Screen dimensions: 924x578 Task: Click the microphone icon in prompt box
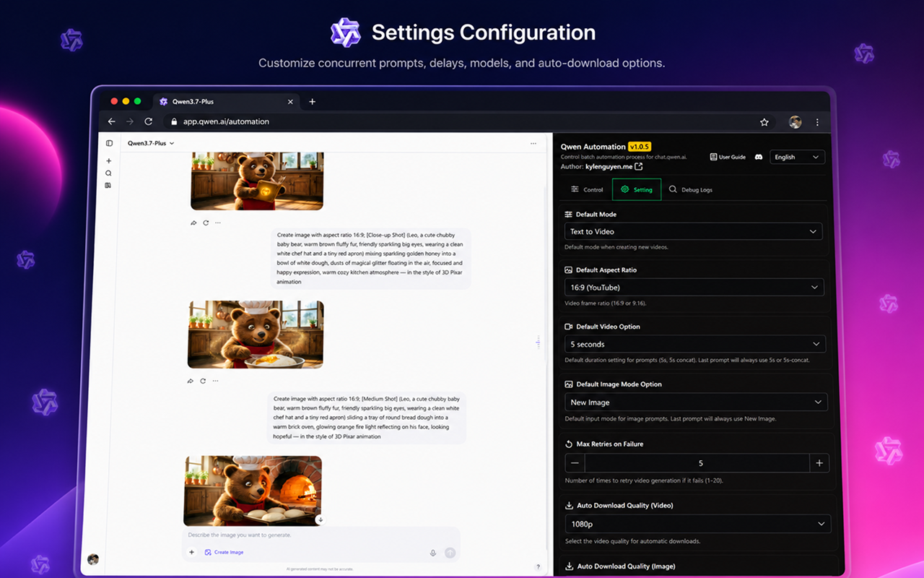(x=433, y=553)
